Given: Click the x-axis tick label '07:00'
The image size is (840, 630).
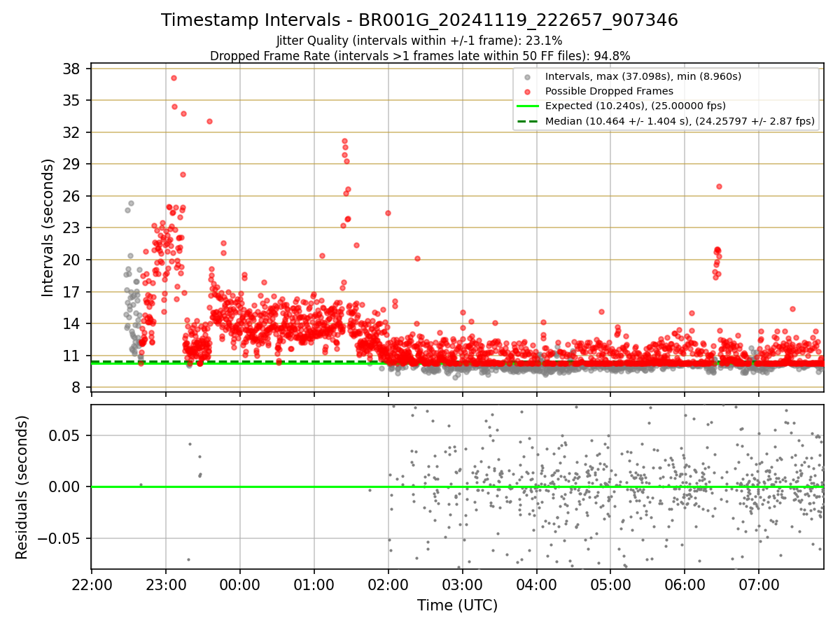Looking at the screenshot, I should [759, 584].
